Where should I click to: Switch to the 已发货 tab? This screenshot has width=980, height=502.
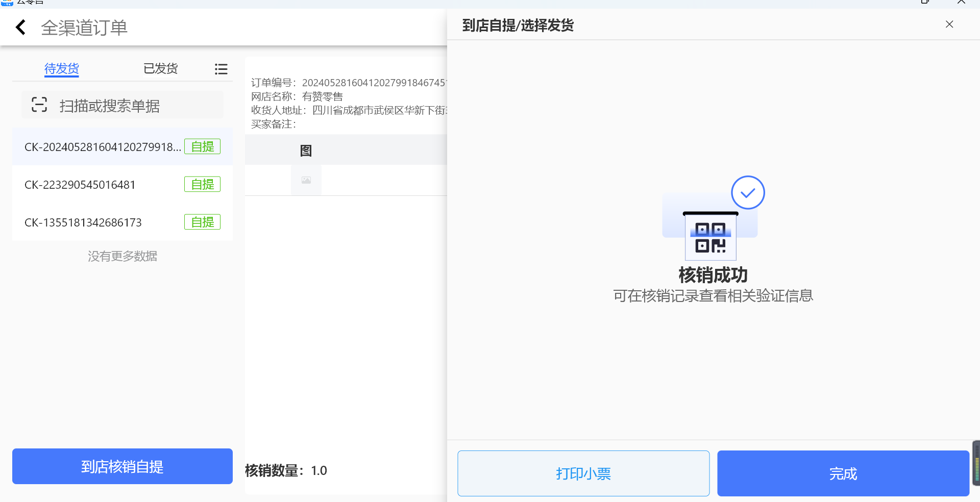point(160,68)
